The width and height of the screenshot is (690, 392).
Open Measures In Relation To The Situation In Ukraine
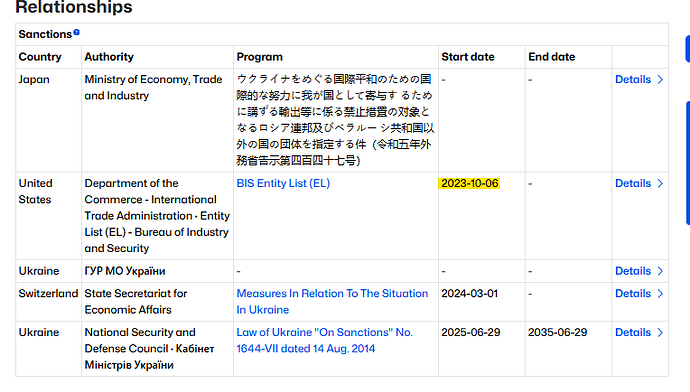[x=332, y=301]
